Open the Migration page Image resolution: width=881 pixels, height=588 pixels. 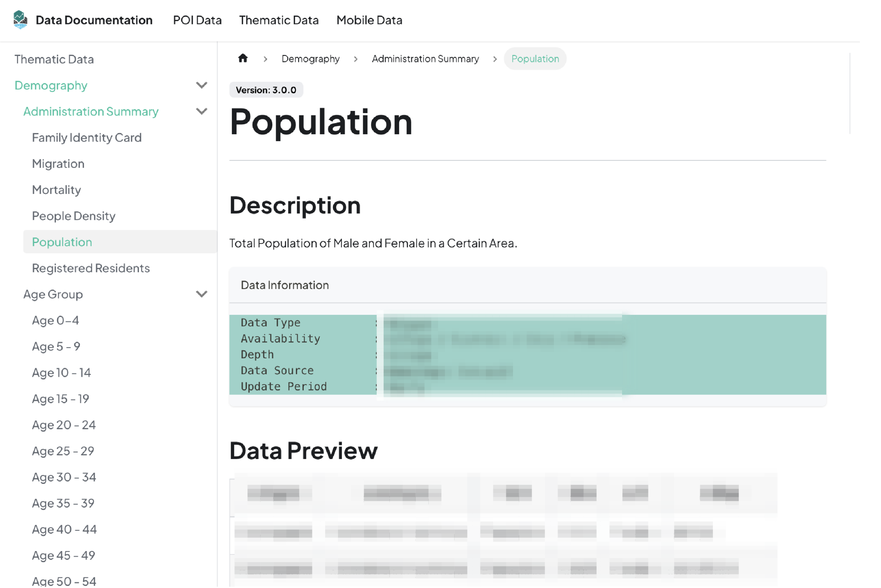click(58, 164)
